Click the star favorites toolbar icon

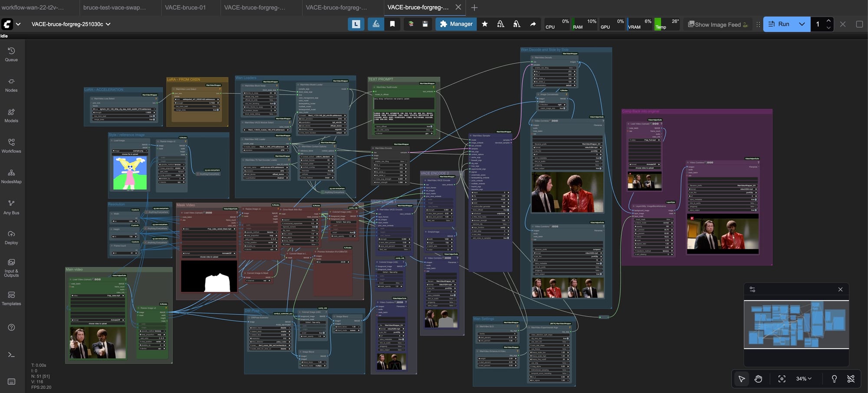485,24
